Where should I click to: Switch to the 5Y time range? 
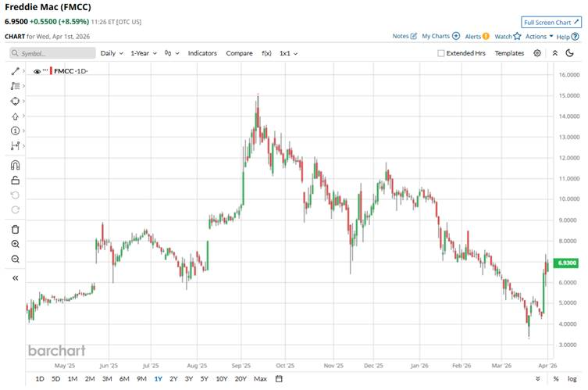[204, 379]
